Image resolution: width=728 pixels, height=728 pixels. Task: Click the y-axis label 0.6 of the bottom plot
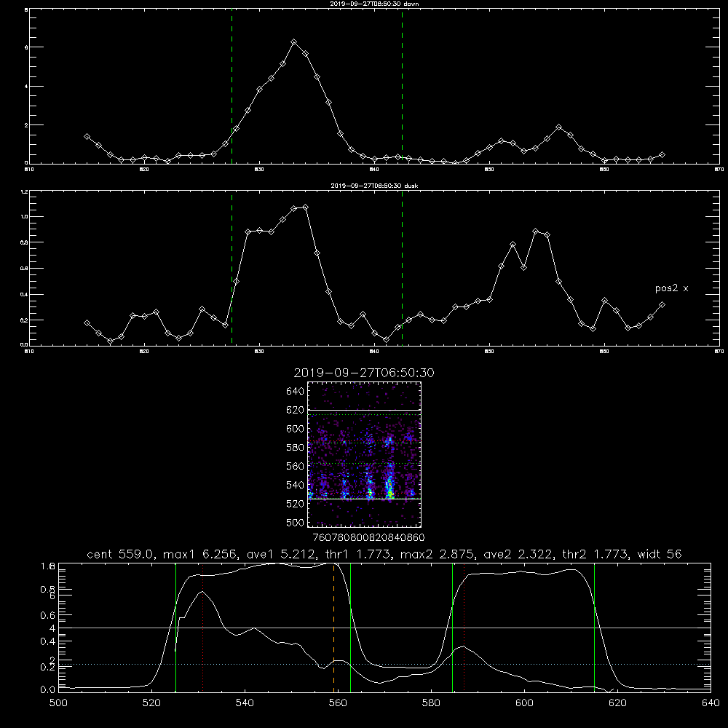click(x=48, y=615)
